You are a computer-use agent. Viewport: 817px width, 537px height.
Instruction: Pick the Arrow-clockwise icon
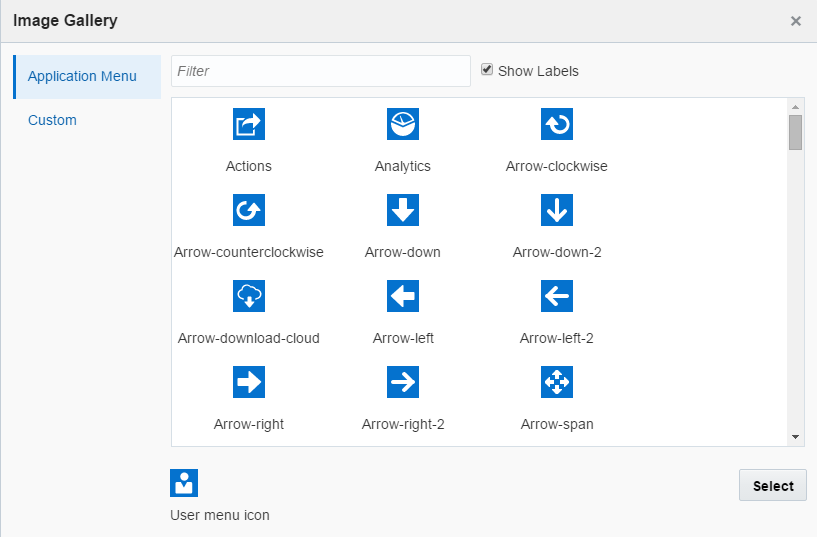coord(557,124)
